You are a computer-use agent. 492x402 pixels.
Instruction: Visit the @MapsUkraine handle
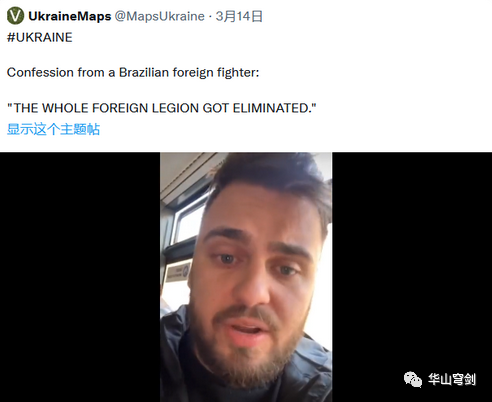pos(160,16)
